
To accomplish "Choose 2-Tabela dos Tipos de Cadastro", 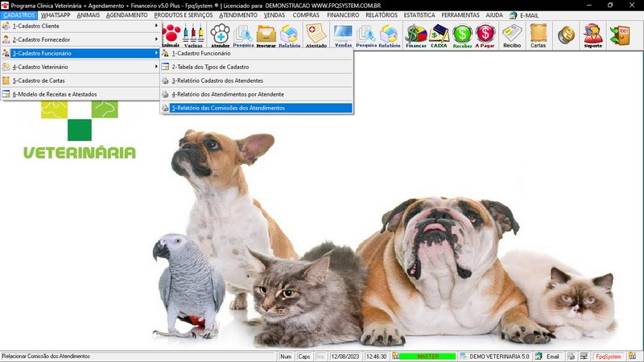I will point(257,67).
